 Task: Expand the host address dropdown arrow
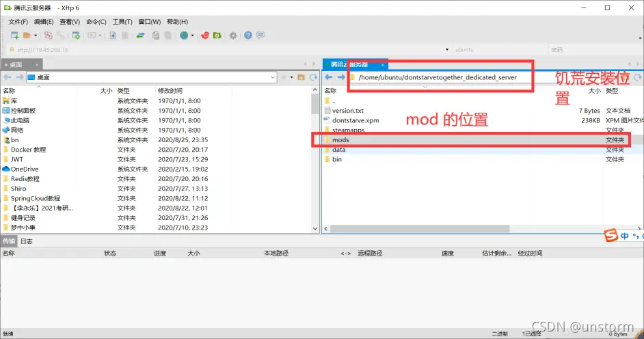click(x=447, y=50)
